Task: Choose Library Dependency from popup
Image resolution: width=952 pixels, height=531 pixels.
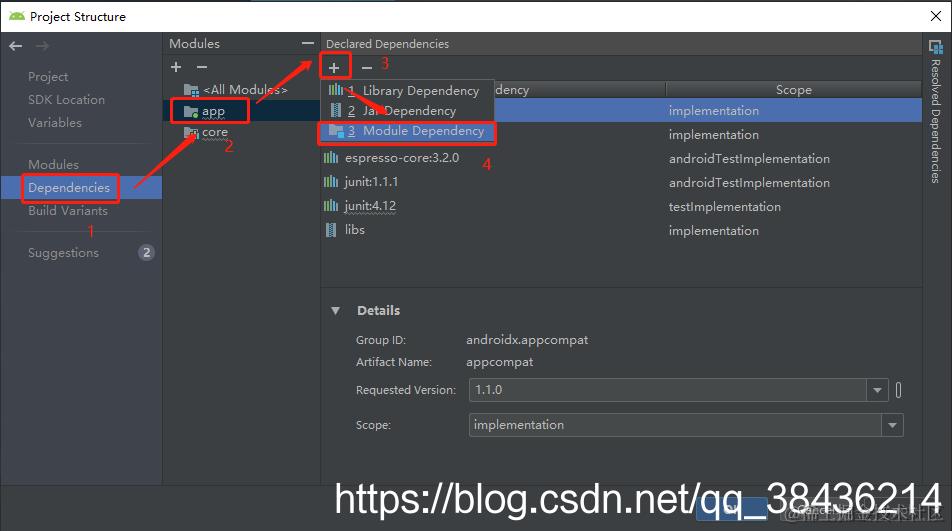Action: pyautogui.click(x=407, y=90)
